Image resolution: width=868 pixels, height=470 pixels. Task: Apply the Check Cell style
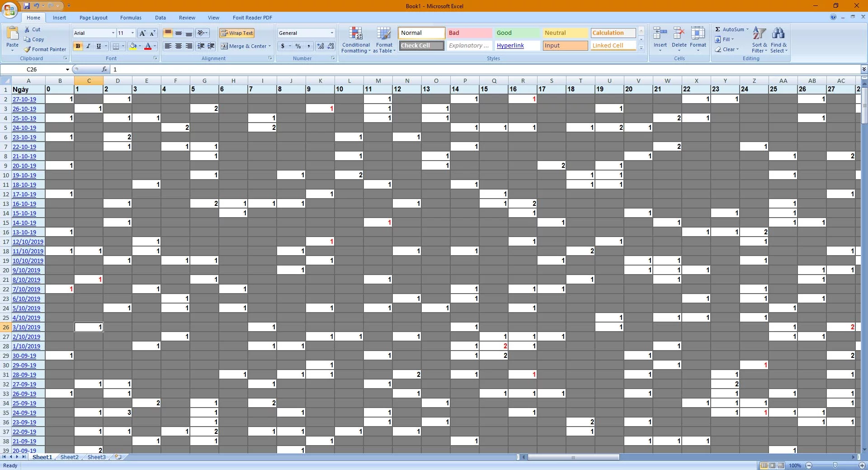421,46
